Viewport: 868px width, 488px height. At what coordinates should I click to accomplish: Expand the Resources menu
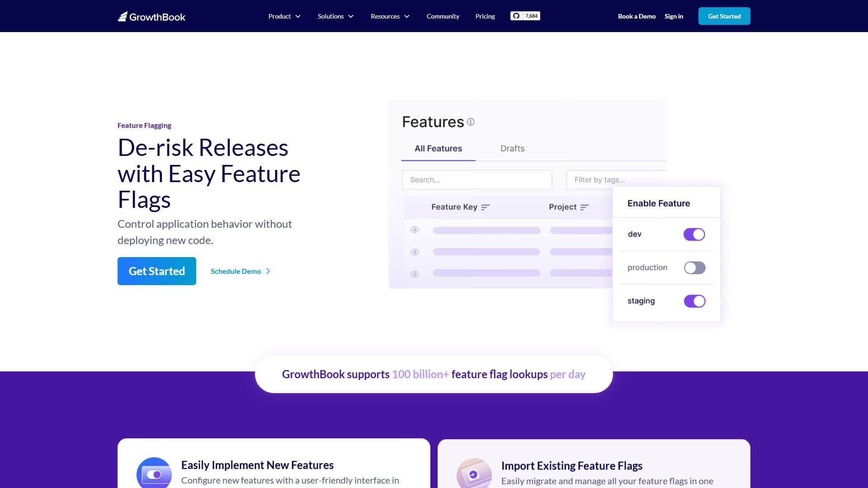pos(390,16)
